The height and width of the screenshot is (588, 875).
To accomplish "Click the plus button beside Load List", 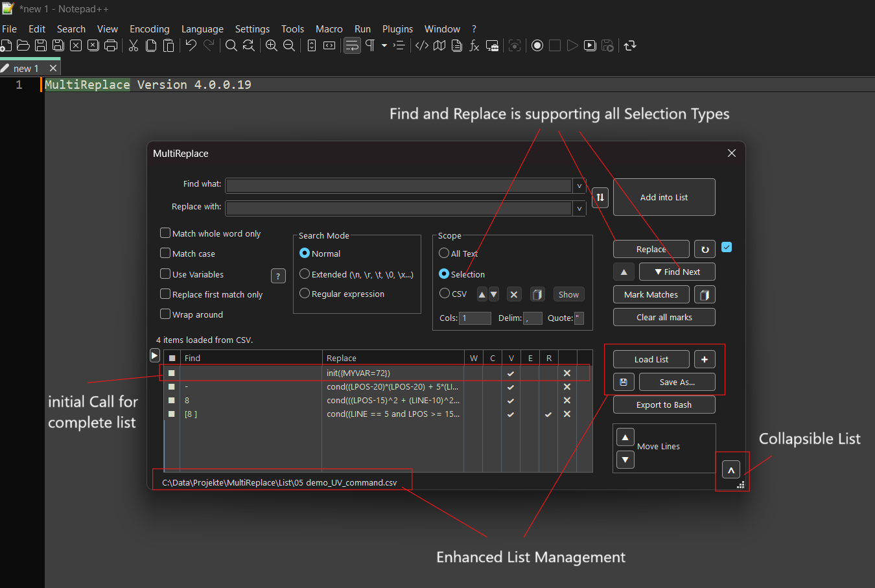I will click(x=705, y=359).
